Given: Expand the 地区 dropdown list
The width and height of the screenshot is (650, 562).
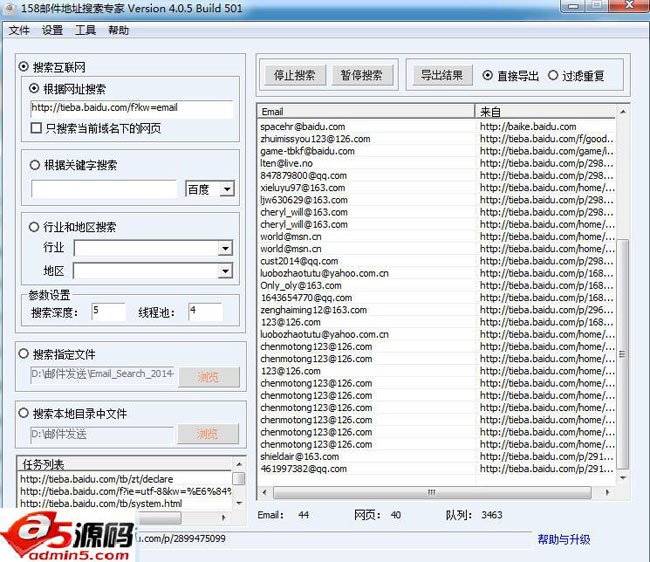Looking at the screenshot, I should coord(225,271).
